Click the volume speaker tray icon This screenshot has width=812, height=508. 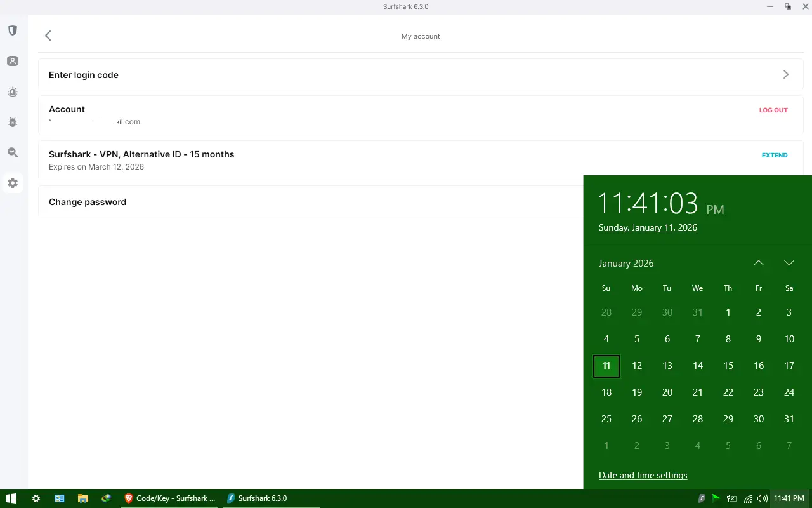pos(762,498)
